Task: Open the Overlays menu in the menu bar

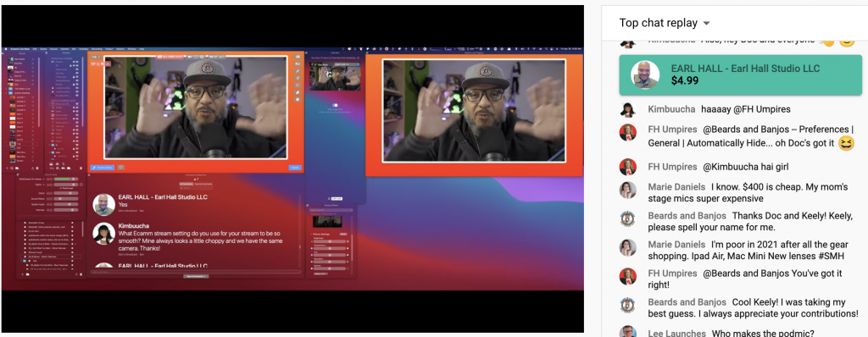Action: (84, 49)
